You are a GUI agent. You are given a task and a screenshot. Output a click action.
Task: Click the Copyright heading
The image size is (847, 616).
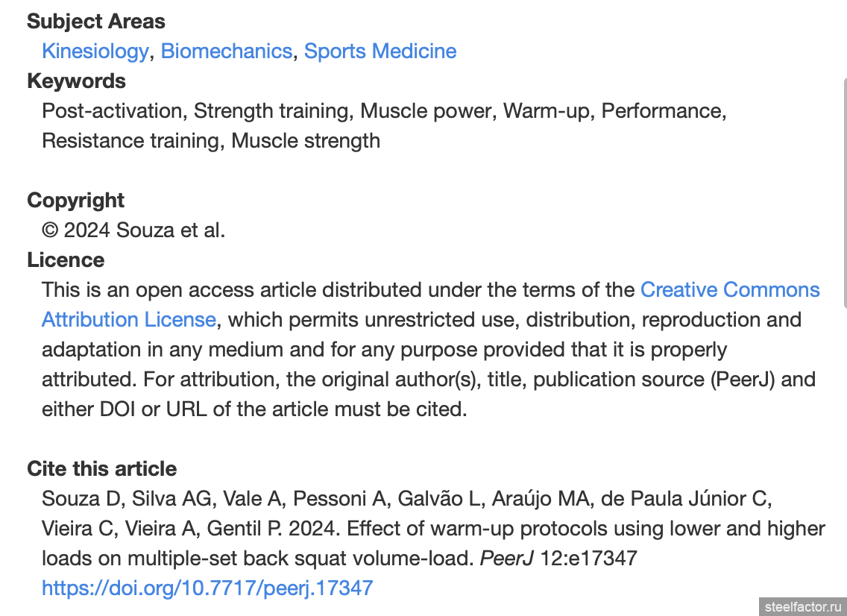coord(75,201)
